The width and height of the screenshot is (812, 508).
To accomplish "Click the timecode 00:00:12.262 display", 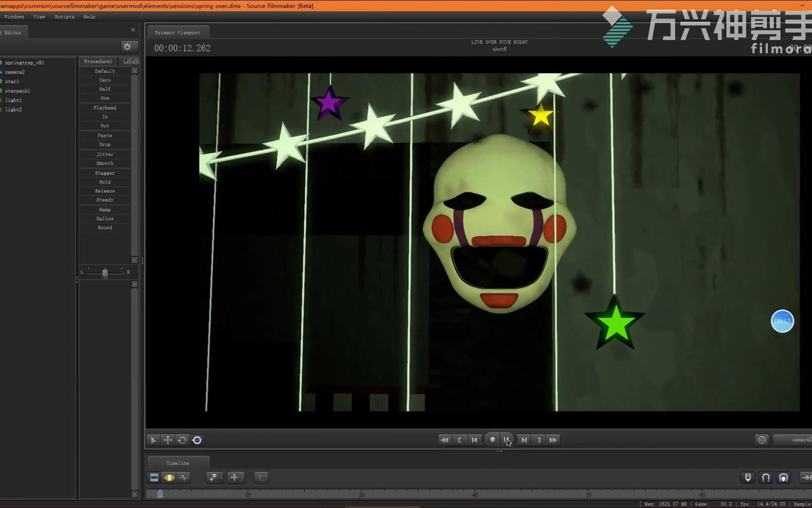I will coord(182,48).
